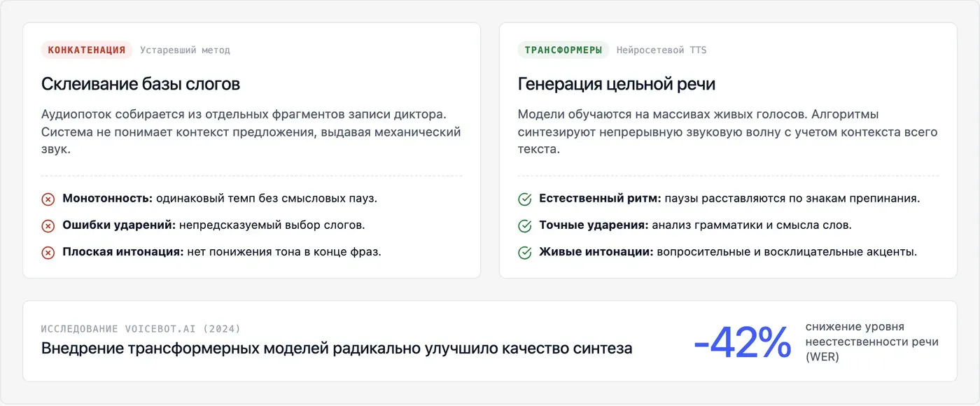Click the green ТРАНСФОРМЕРЫ badge

coord(563,50)
